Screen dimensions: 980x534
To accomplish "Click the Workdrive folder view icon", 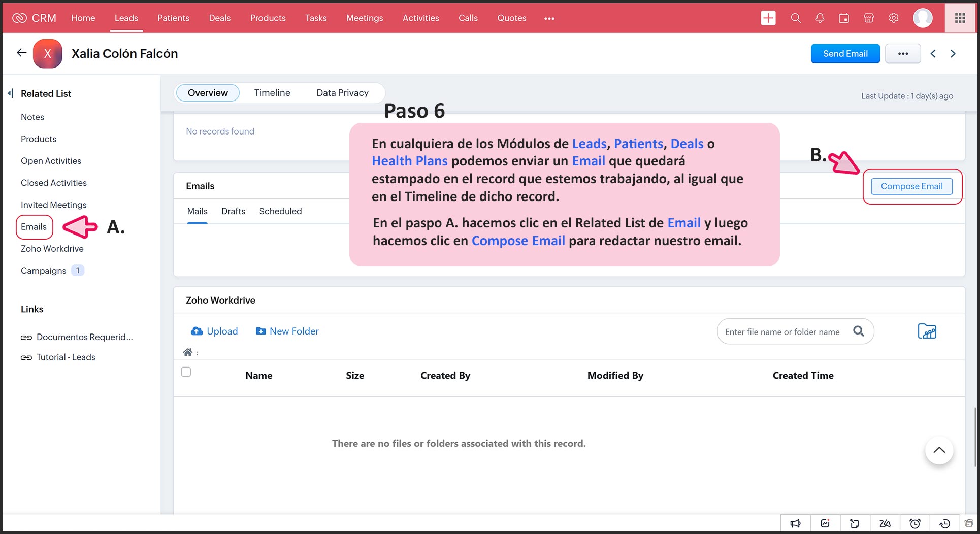I will point(927,331).
